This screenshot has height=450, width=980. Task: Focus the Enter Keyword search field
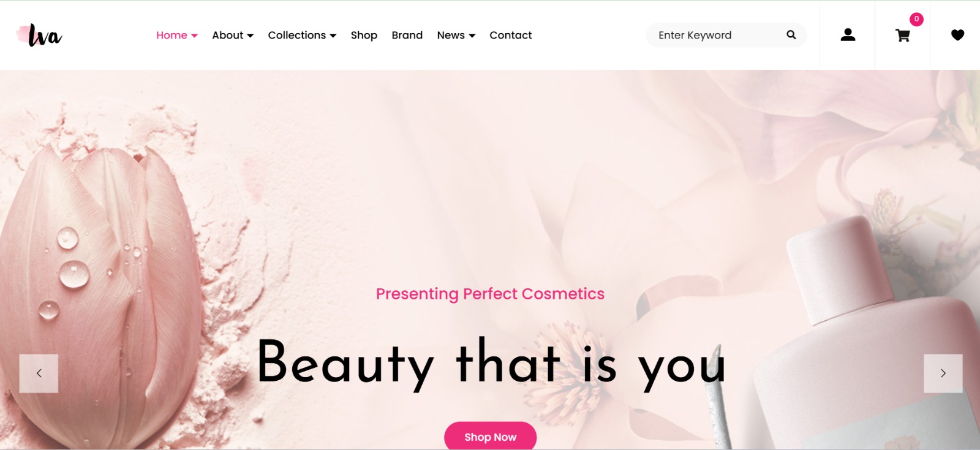coord(717,35)
